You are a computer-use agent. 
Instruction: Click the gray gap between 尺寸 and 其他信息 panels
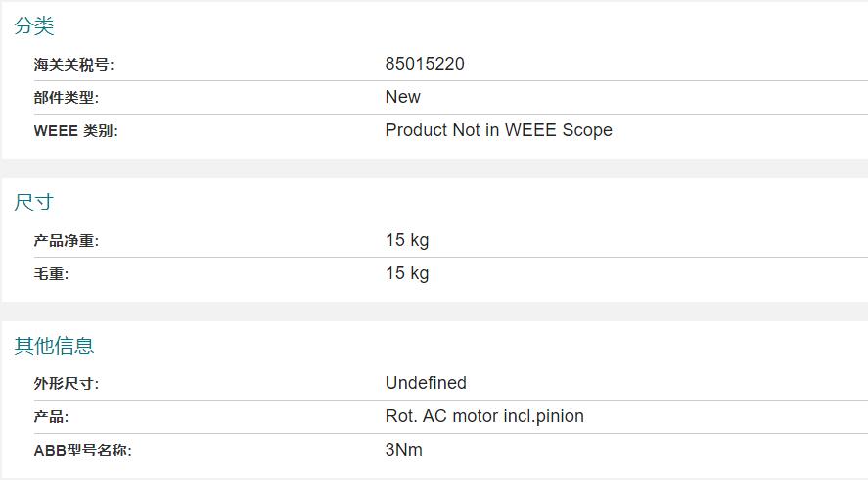pos(434,312)
